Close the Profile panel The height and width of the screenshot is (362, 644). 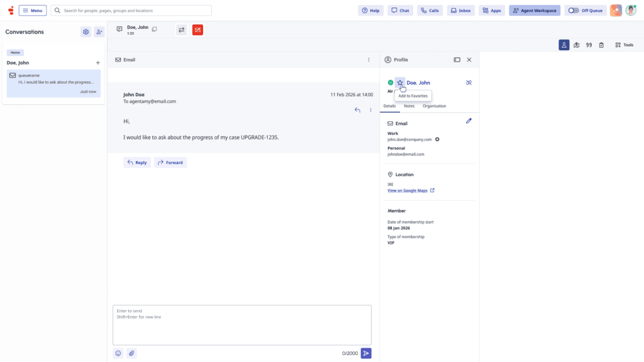(x=469, y=60)
